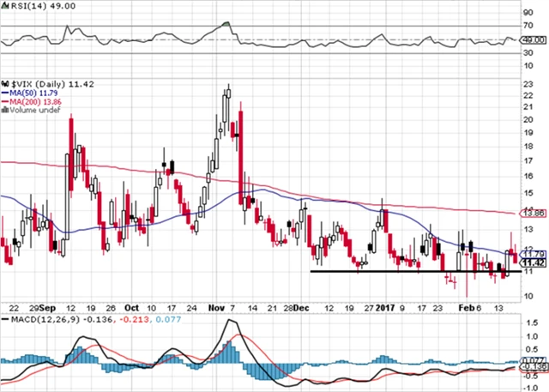Click the RSI(14) indicator line marker
The width and height of the screenshot is (549, 392).
4,5
